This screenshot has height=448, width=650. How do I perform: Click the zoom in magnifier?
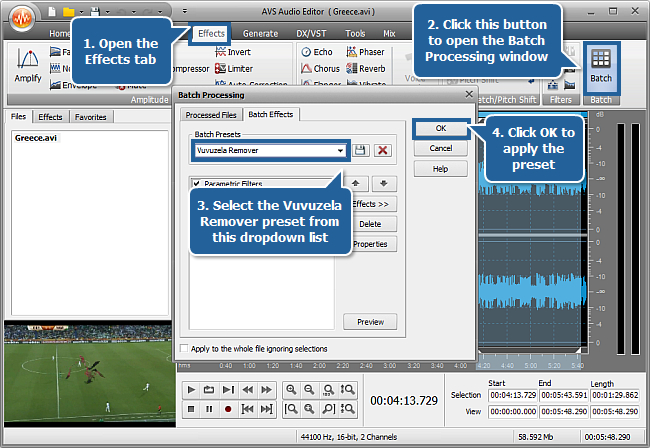(x=291, y=390)
